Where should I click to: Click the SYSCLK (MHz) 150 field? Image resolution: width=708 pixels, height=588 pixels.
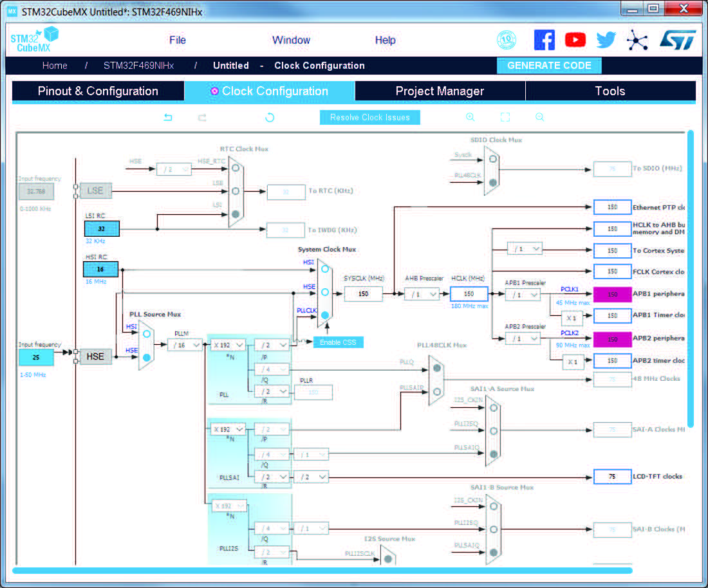364,294
